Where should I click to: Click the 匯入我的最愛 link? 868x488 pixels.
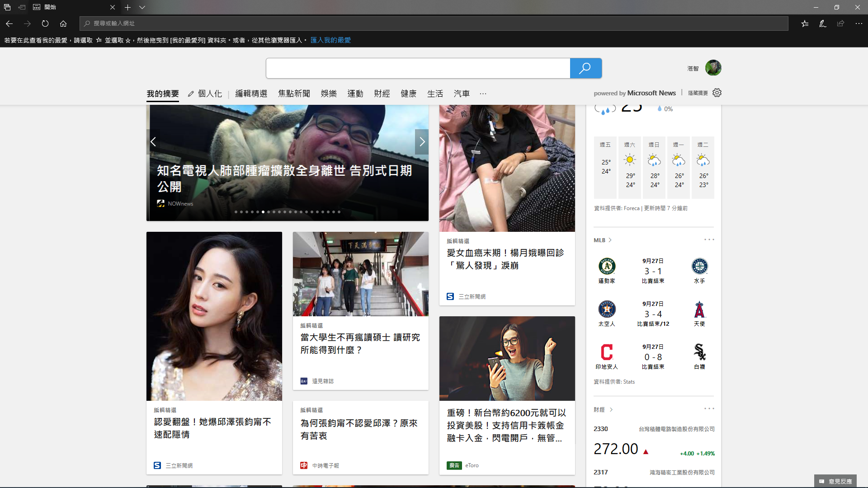click(330, 40)
